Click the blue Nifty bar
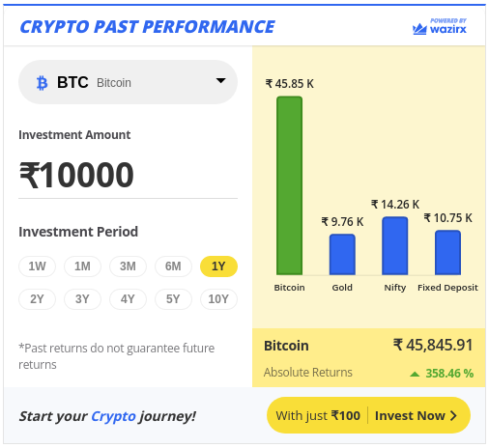This screenshot has width=489, height=448. pyautogui.click(x=395, y=246)
